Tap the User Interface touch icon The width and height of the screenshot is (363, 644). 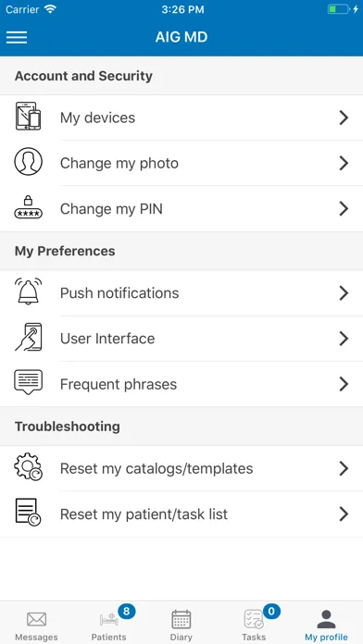(x=28, y=337)
